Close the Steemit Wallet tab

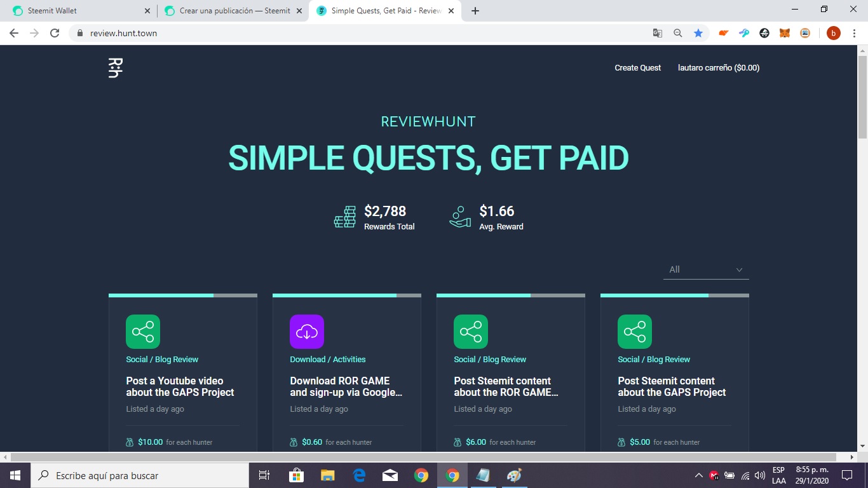147,11
